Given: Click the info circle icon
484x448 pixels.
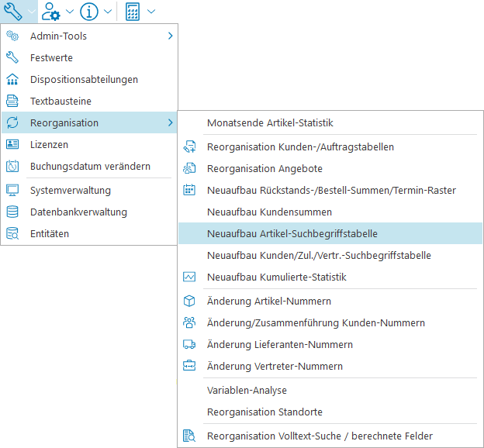Looking at the screenshot, I should coord(88,11).
